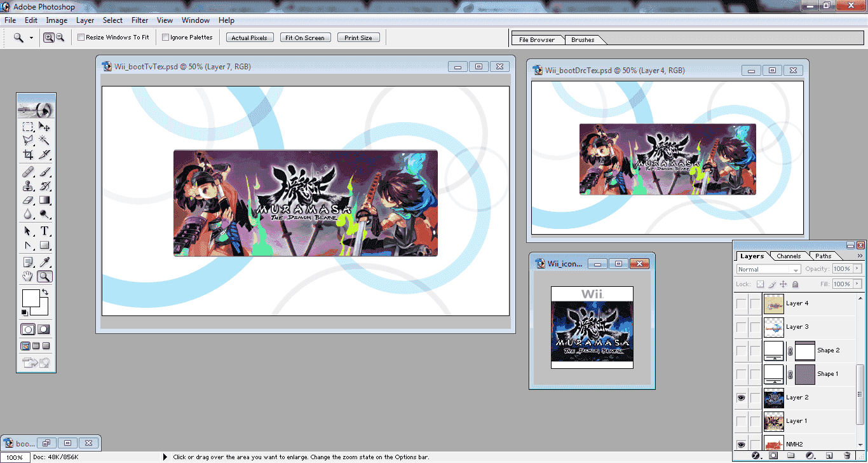Switch to Quick Mask mode

point(44,329)
